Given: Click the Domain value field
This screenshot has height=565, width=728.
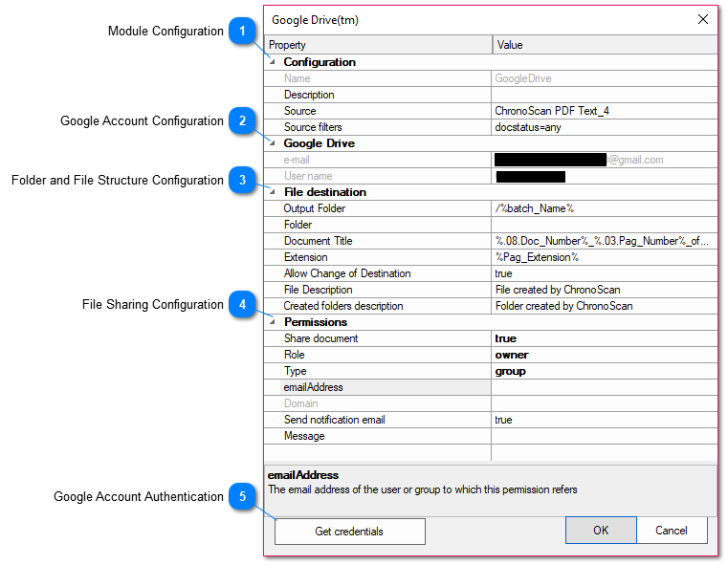Looking at the screenshot, I should point(604,403).
